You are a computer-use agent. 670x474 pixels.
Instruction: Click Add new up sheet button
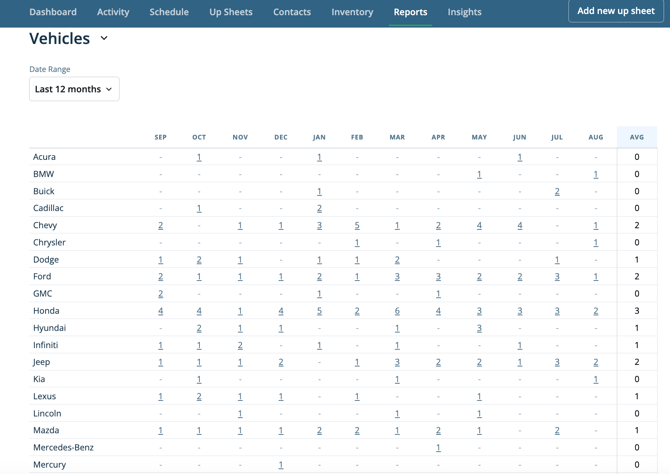coord(616,11)
